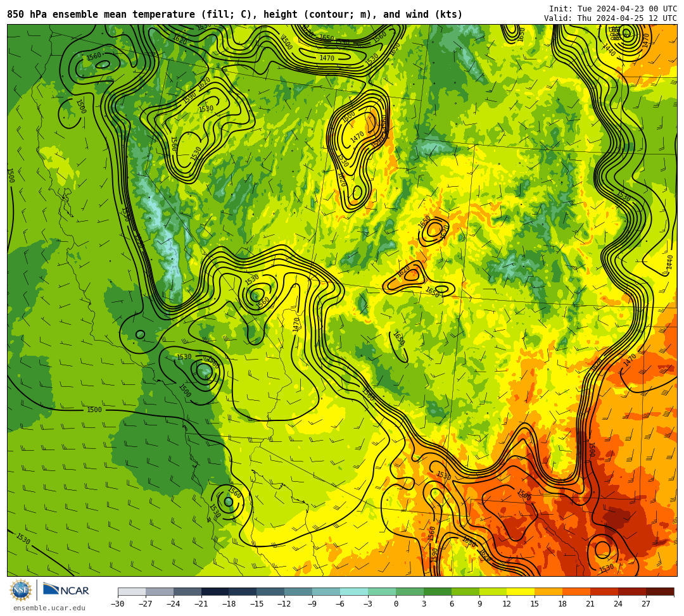Click the 21 colorbar tick label
684x616 pixels.
[x=591, y=604]
